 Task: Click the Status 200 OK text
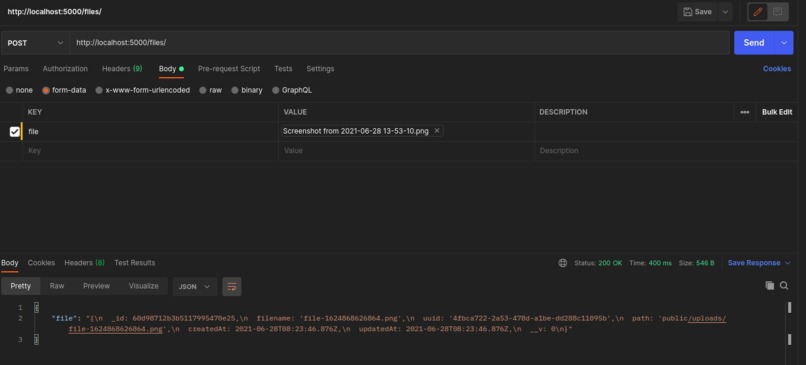pos(598,263)
